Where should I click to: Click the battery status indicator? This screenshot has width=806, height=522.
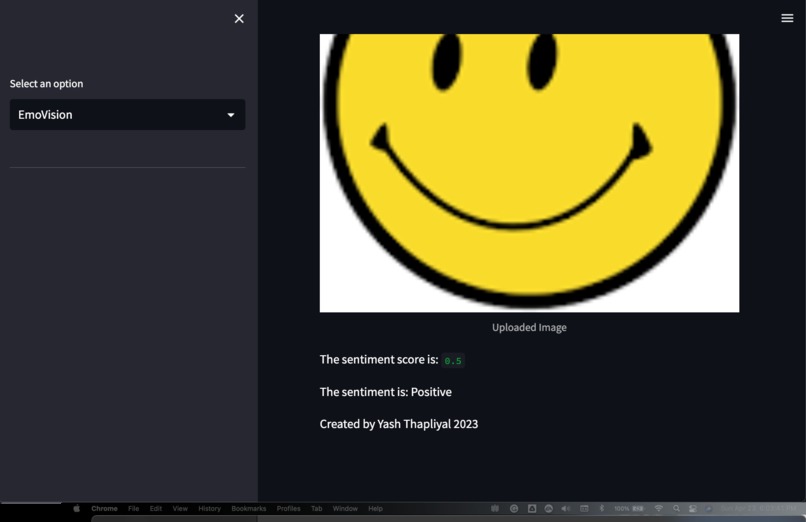point(629,509)
